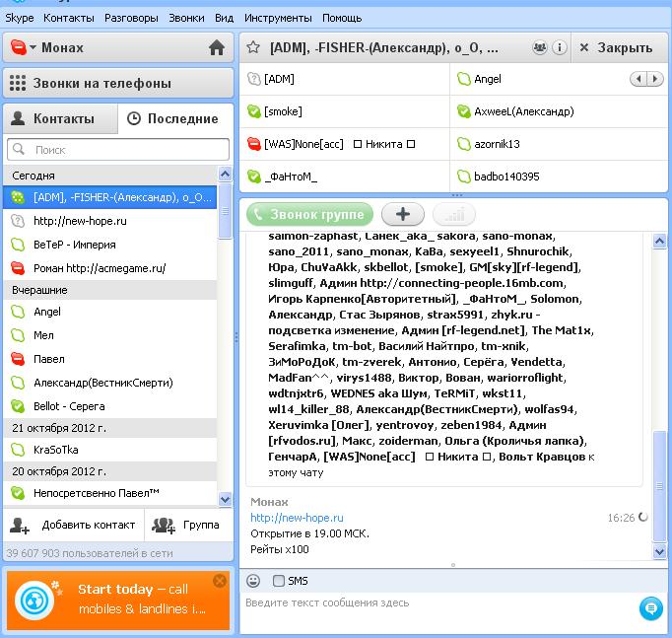Switch to the Контакты tab
This screenshot has width=672, height=638.
pos(60,118)
